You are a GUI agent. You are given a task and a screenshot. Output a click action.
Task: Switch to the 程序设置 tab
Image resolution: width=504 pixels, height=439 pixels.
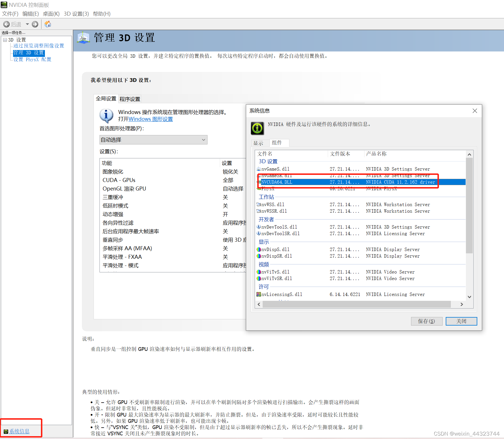tap(130, 99)
